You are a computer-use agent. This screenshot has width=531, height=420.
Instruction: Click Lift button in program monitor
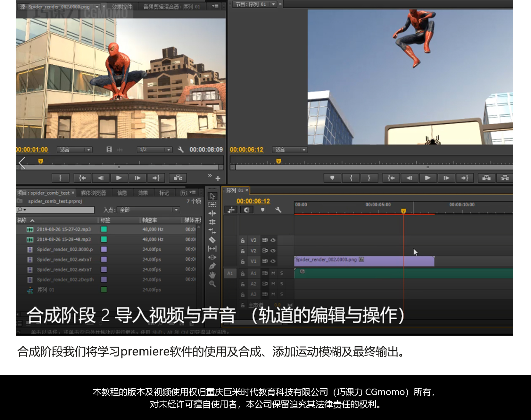coord(486,178)
